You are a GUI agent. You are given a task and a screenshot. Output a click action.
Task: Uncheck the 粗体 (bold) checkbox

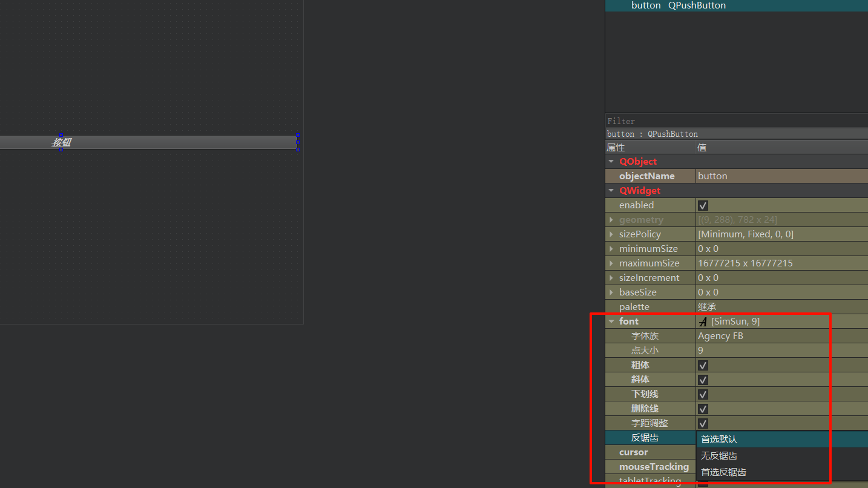click(703, 365)
